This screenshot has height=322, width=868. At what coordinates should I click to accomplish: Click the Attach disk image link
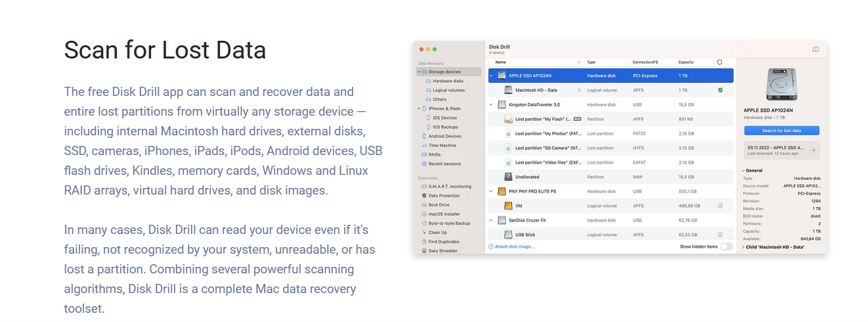tap(511, 246)
